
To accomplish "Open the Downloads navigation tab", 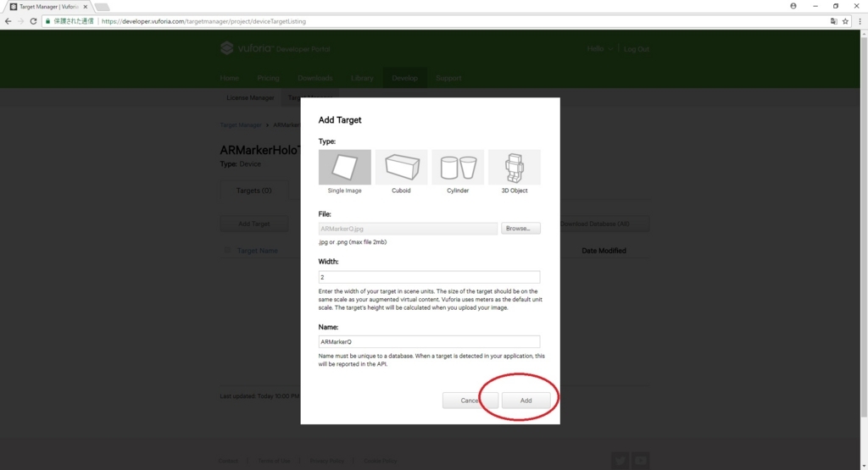I will pyautogui.click(x=315, y=78).
